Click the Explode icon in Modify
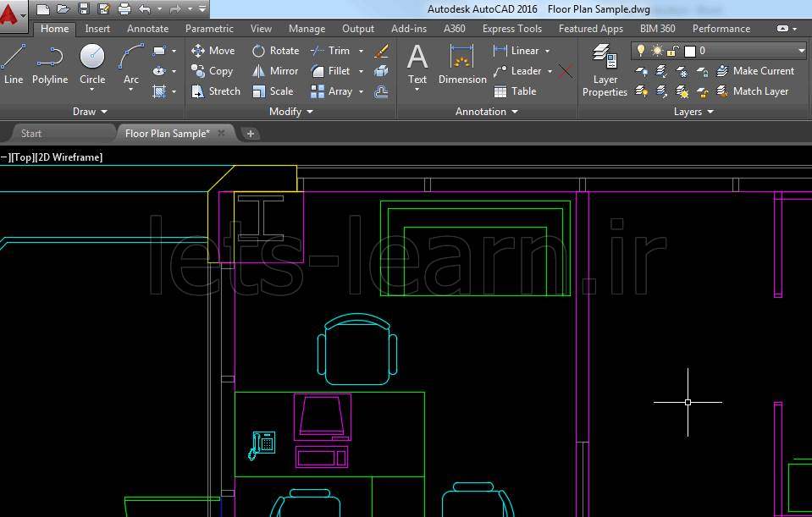 tap(381, 71)
